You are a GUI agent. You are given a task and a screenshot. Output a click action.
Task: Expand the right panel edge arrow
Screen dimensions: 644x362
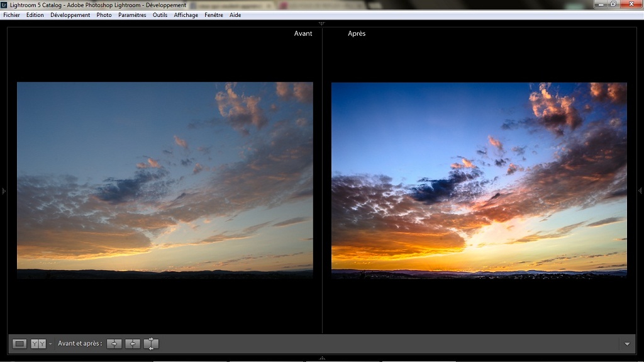(x=640, y=191)
